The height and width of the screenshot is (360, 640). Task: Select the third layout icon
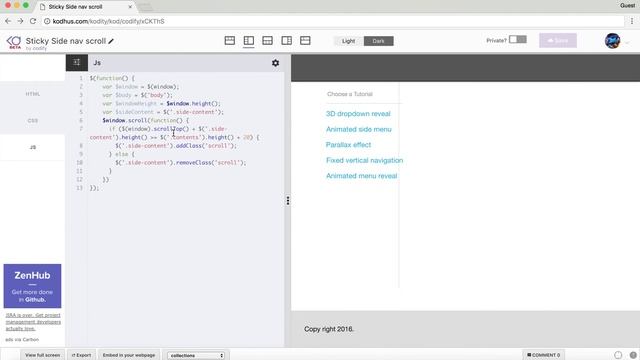pyautogui.click(x=267, y=40)
